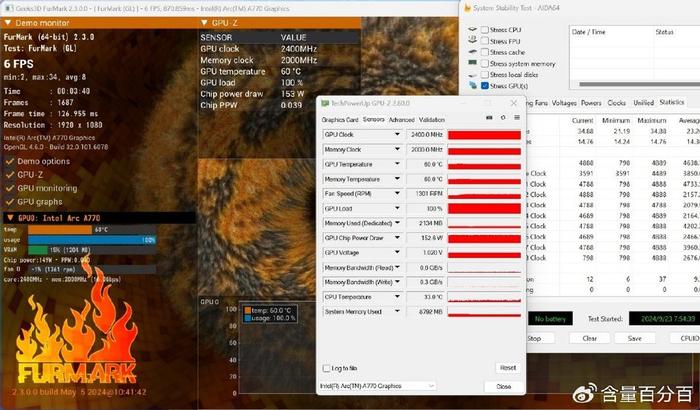This screenshot has width=700, height=410.
Task: Toggle Demo options checkmark in FurMark
Action: pos(10,161)
